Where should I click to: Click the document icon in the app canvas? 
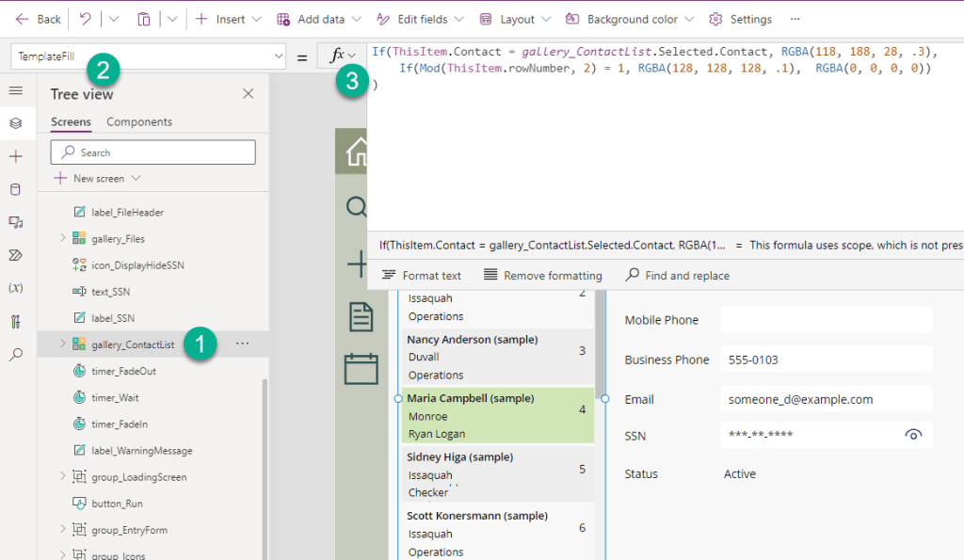point(361,317)
